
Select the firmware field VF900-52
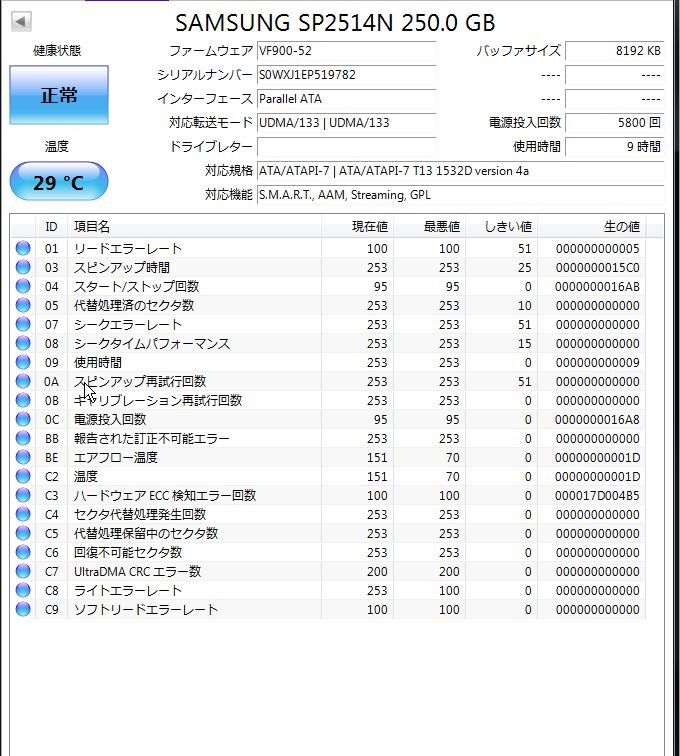point(346,51)
